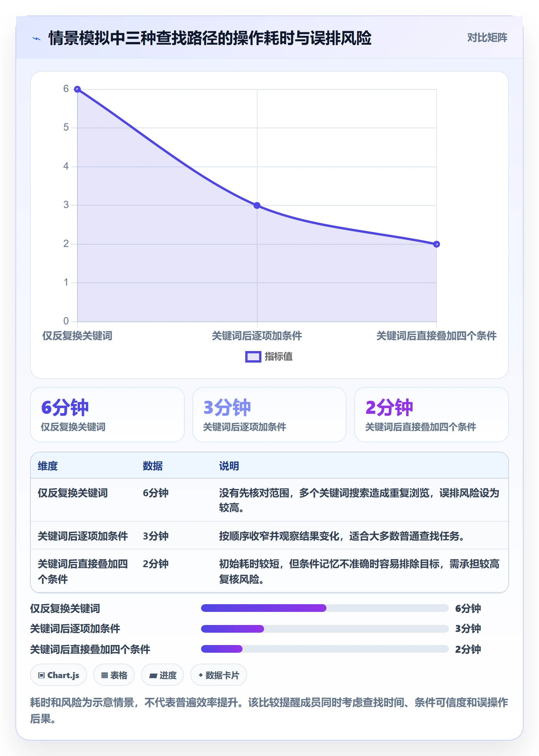Click the 维度 column header
Viewport: 539px width, 756px height.
click(48, 466)
